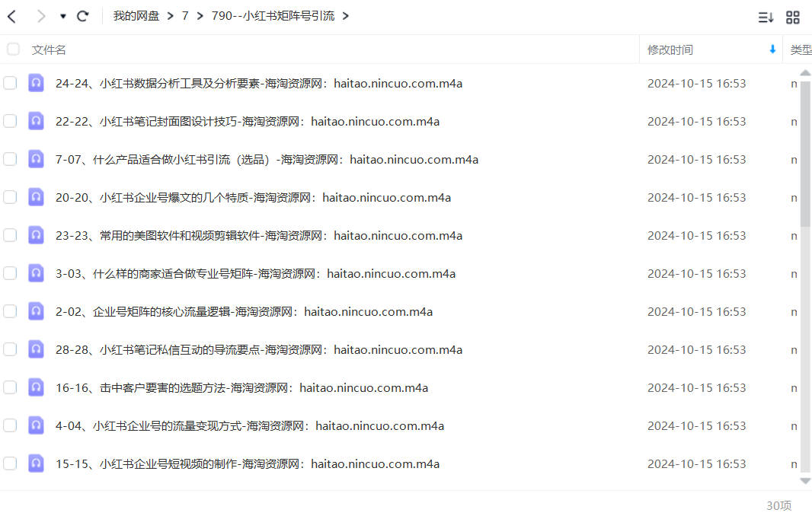The image size is (812, 519).
Task: Tick the select-all checkbox beside 文件名
Action: 13,49
